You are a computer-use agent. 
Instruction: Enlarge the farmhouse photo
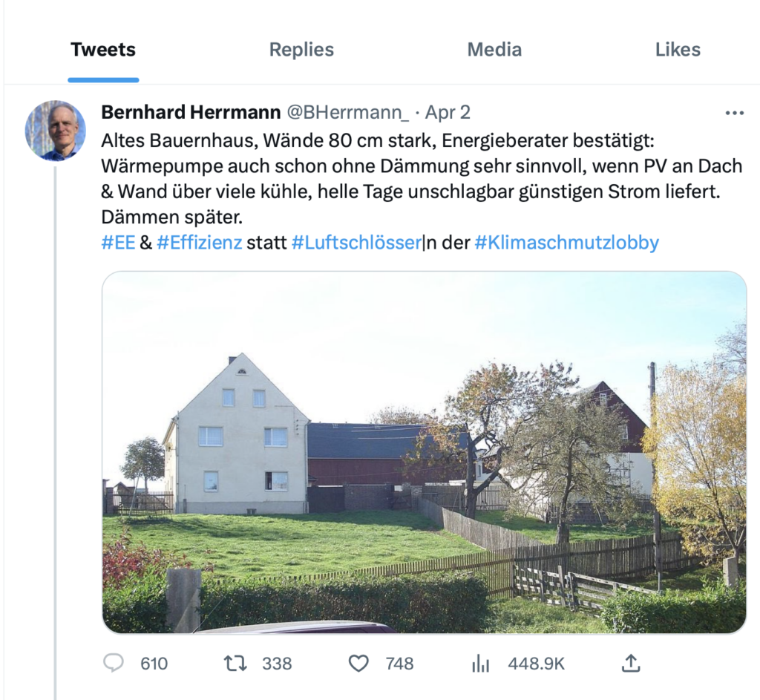tap(424, 452)
